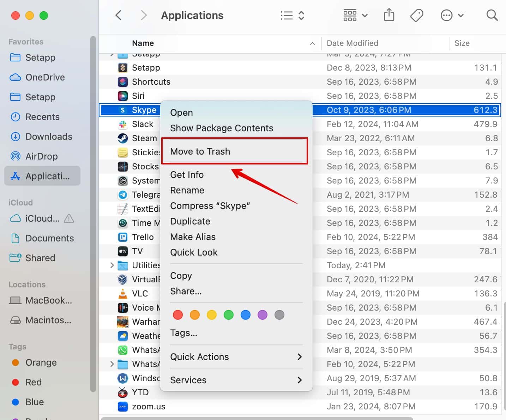
Task: Sort by Date Modified column
Action: tap(352, 43)
